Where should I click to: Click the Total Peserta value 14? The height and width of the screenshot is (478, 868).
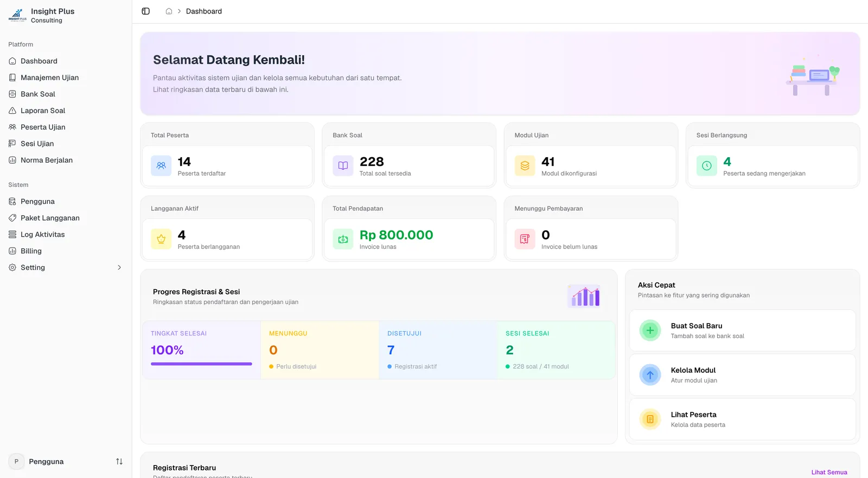pos(184,162)
